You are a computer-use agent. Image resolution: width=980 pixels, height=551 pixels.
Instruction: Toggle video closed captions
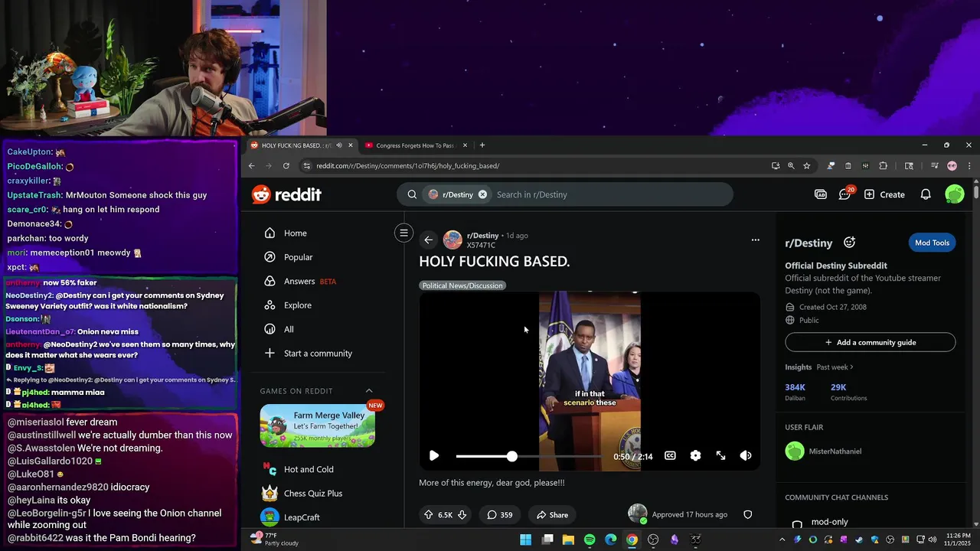(670, 455)
